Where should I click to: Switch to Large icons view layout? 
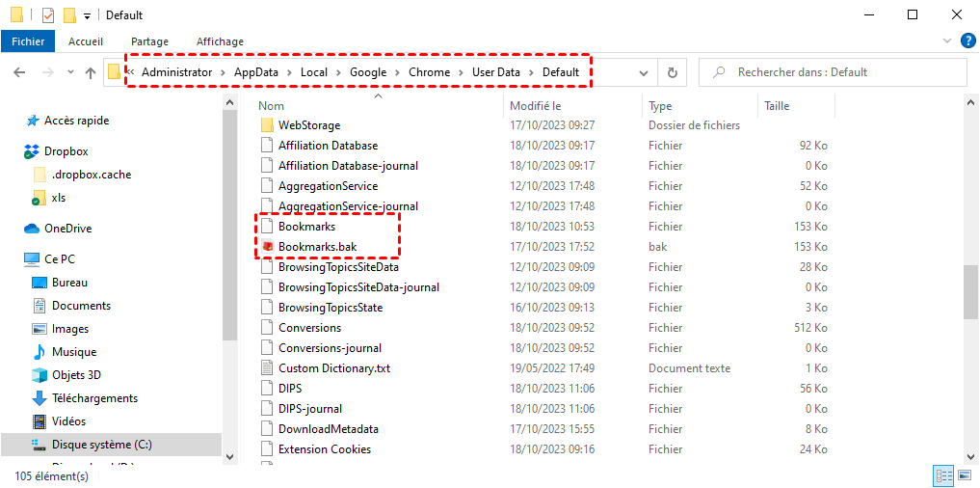tap(963, 474)
